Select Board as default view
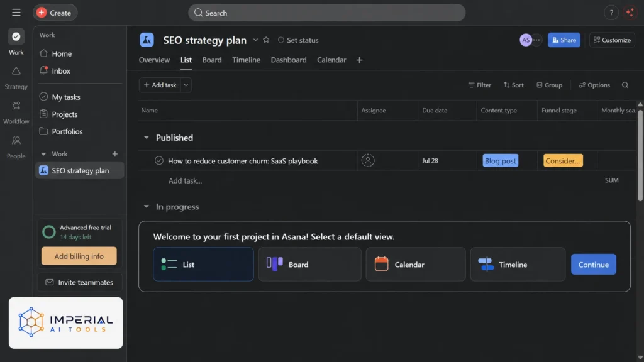The height and width of the screenshot is (362, 644). coord(309,265)
